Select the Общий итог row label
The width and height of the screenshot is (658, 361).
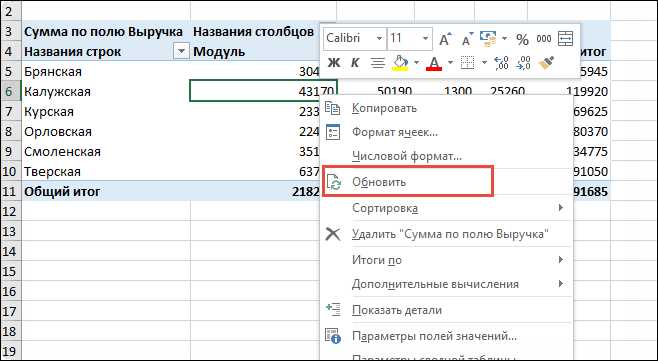point(106,191)
